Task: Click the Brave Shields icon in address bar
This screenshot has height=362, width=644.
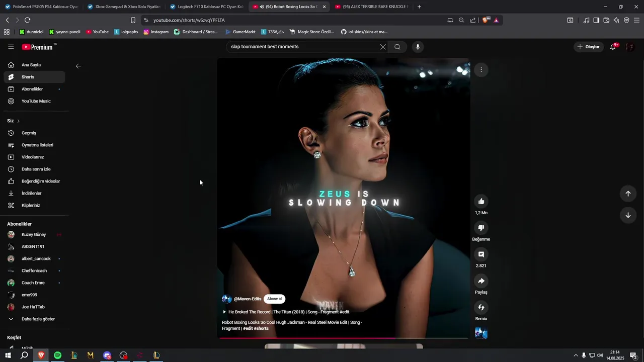Action: 486,20
